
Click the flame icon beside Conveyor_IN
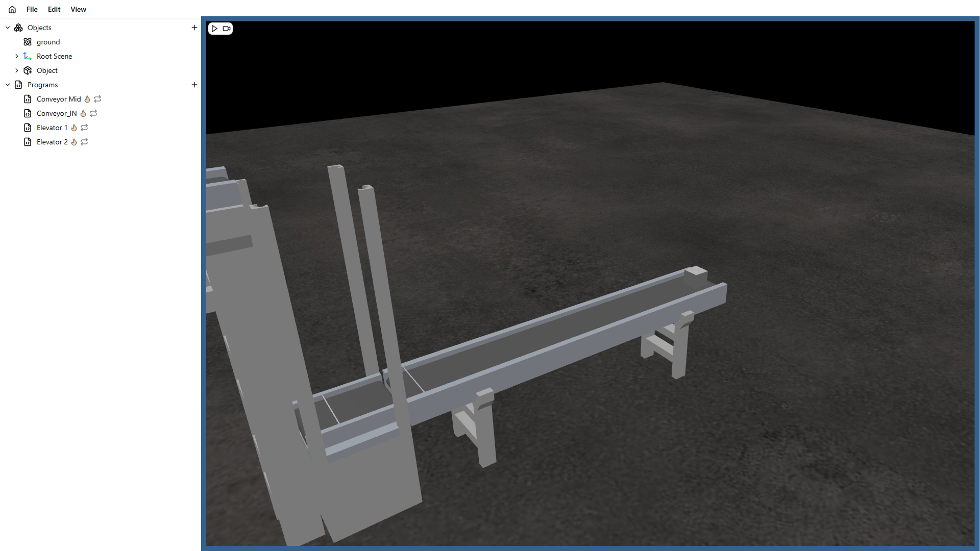pyautogui.click(x=83, y=113)
